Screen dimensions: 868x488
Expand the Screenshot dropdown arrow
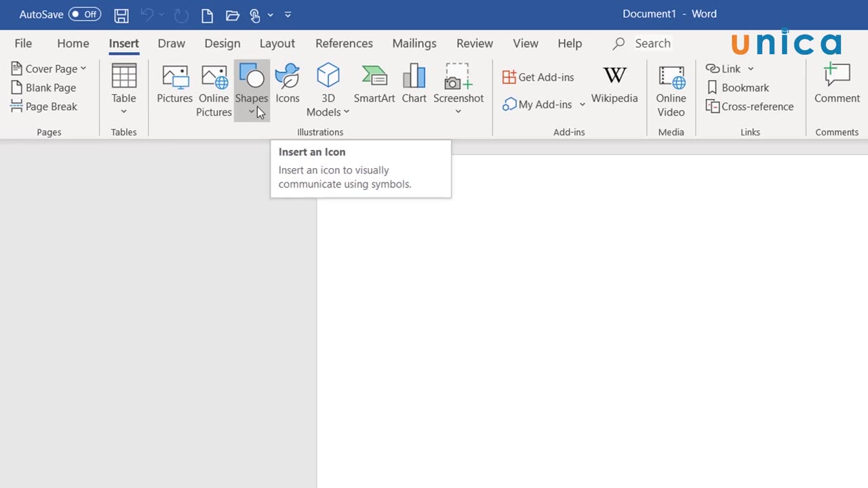[x=458, y=112]
